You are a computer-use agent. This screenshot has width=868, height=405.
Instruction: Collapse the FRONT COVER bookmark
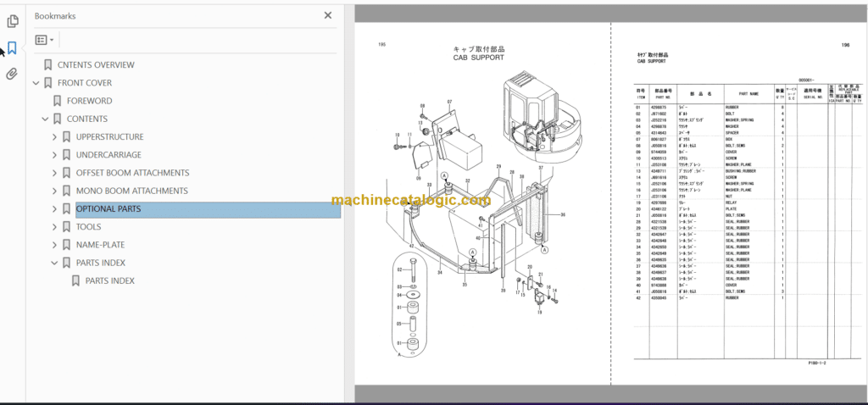pos(36,83)
